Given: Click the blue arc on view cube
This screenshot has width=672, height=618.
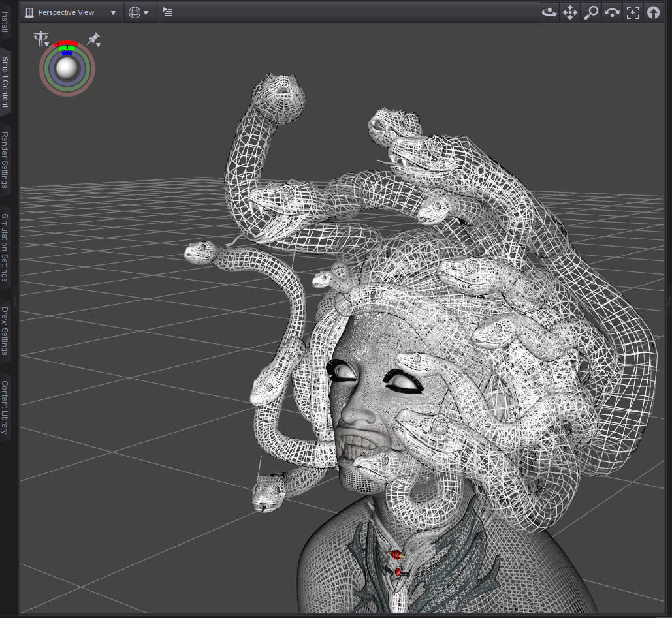Looking at the screenshot, I should 67,53.
